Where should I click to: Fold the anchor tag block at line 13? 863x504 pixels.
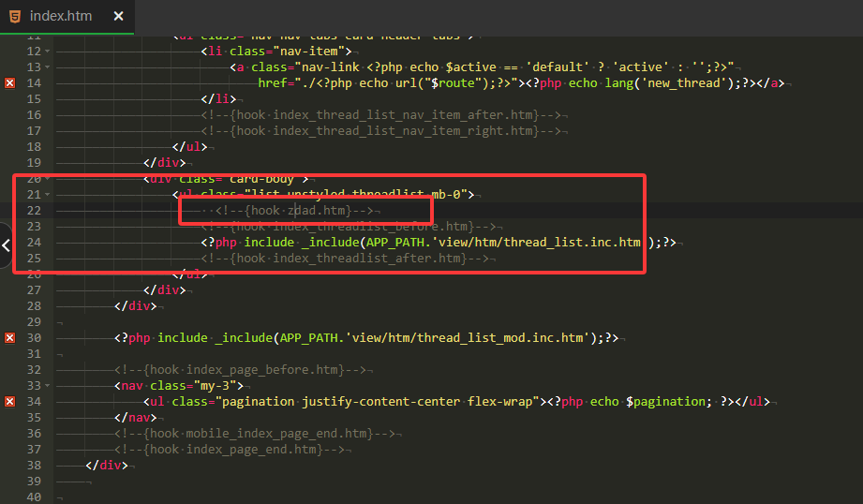pyautogui.click(x=48, y=67)
